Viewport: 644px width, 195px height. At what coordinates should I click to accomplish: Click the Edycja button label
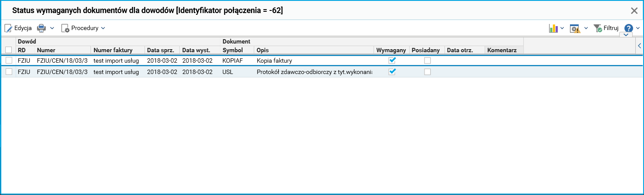coord(23,28)
